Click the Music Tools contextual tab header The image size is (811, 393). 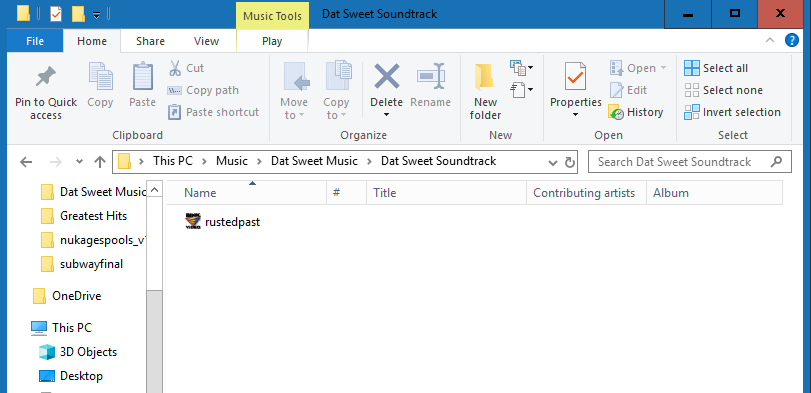272,16
